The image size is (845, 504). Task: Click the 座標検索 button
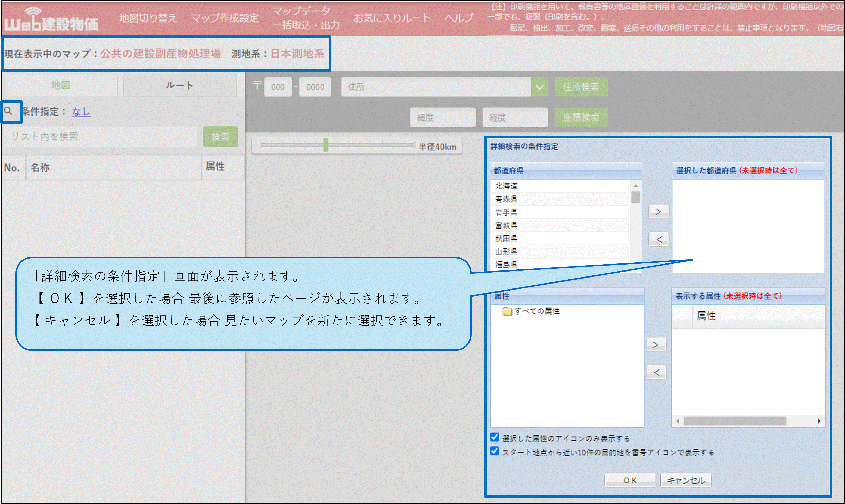[x=581, y=118]
